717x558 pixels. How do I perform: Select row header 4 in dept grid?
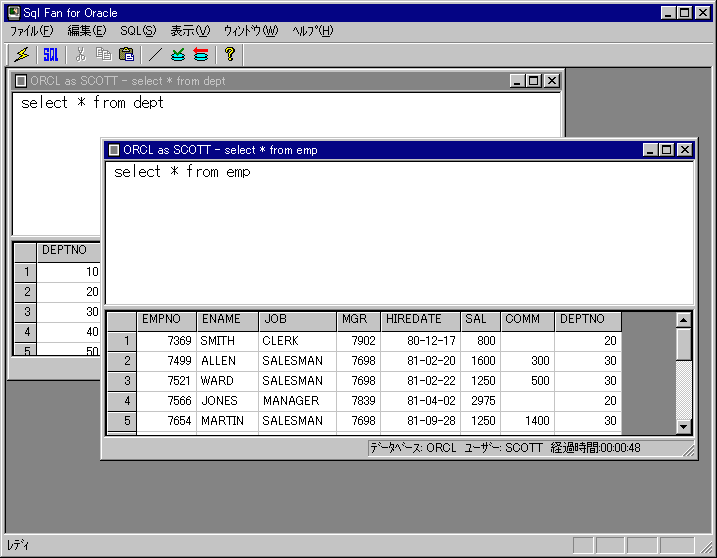pyautogui.click(x=26, y=332)
